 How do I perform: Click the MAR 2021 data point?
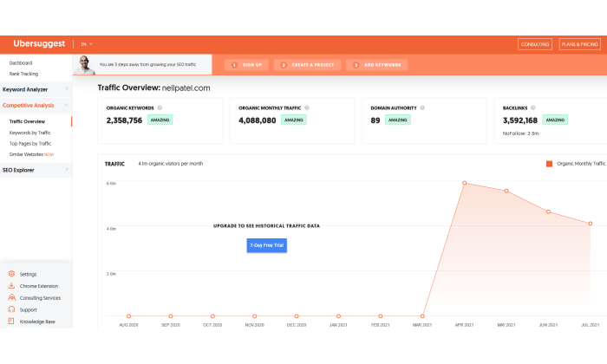(422, 316)
